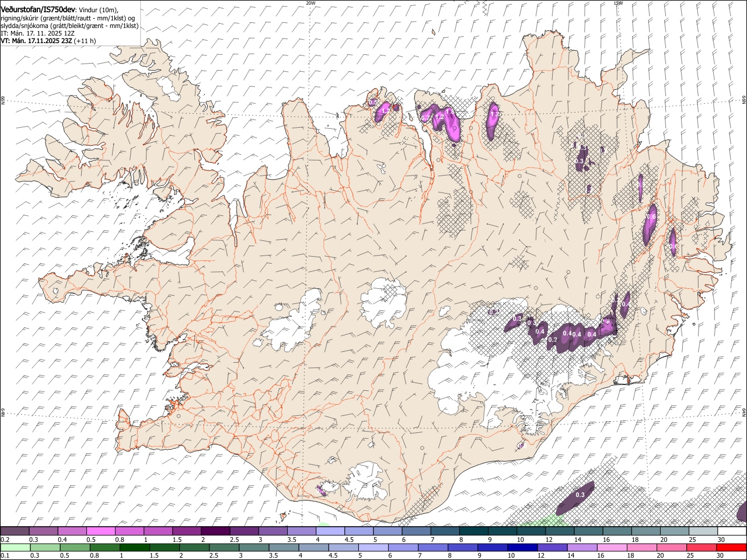
Task: Pick the medium green 0.8 swatch in rain scale
Action: [104, 547]
